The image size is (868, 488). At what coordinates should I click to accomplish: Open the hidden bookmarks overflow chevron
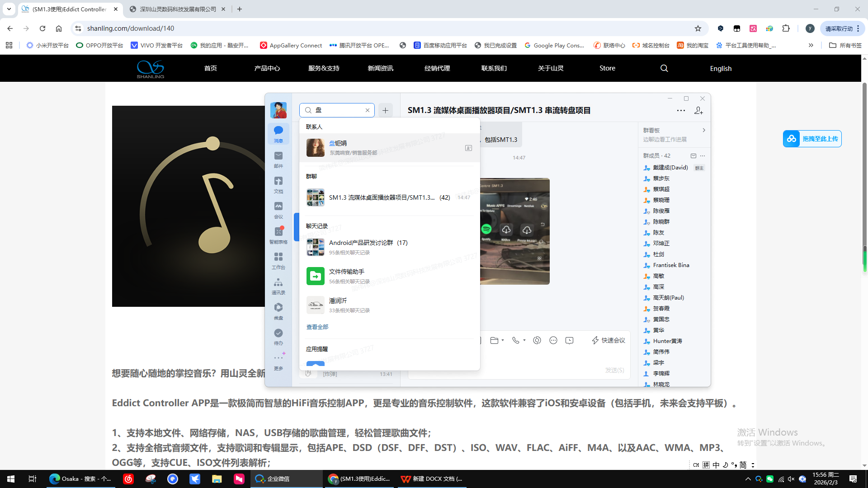pyautogui.click(x=811, y=45)
